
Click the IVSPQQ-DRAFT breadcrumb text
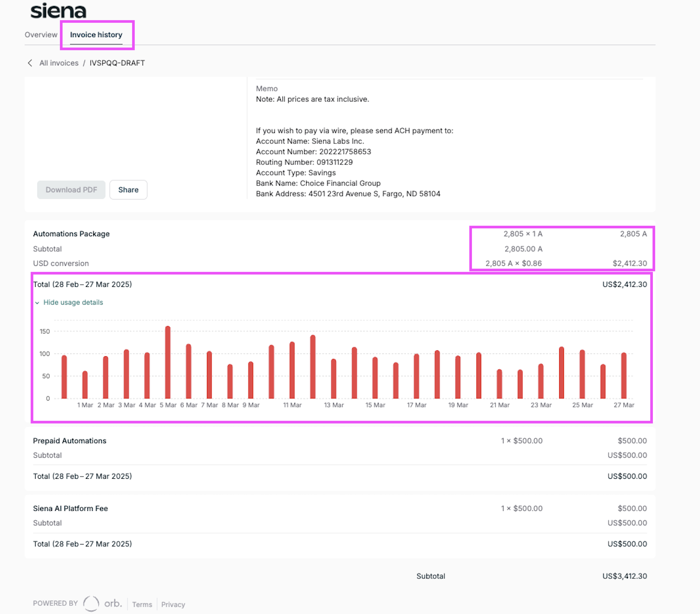[117, 63]
